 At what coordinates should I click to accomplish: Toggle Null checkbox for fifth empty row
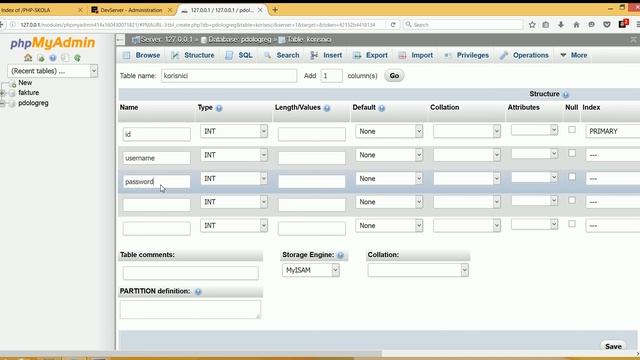[572, 224]
